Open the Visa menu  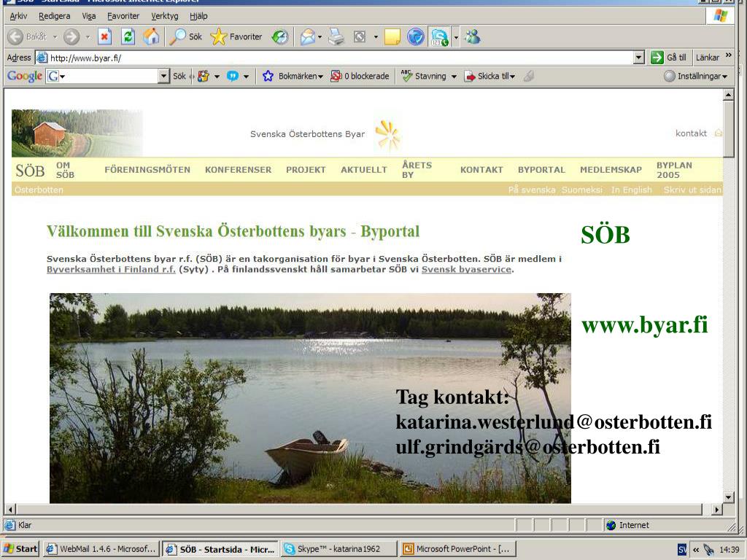88,16
